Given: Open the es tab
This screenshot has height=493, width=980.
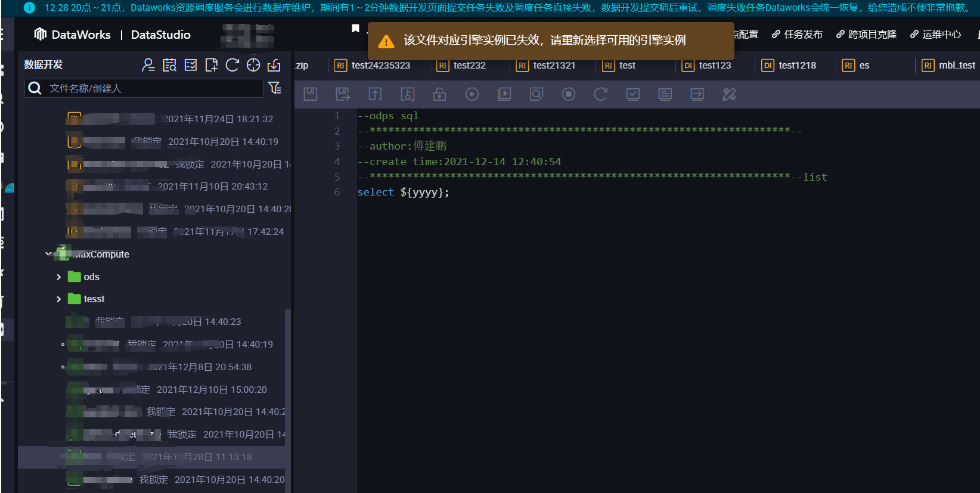Looking at the screenshot, I should tap(856, 66).
